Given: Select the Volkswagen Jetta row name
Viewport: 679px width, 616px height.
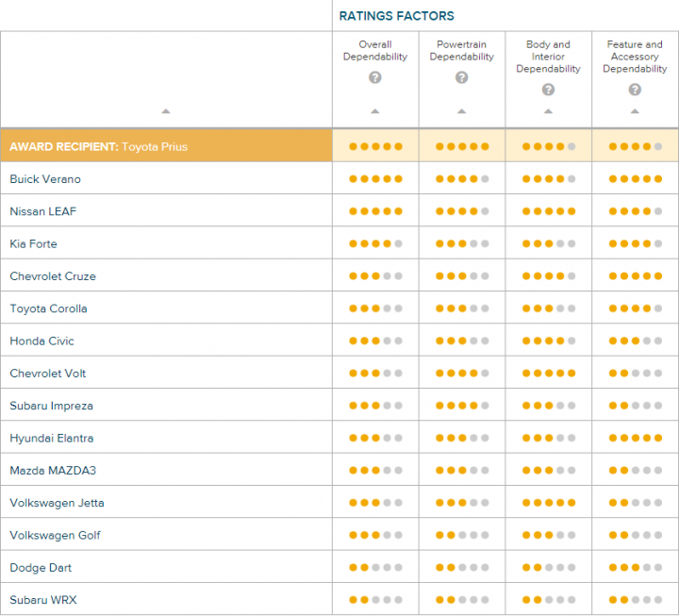Looking at the screenshot, I should tap(57, 503).
